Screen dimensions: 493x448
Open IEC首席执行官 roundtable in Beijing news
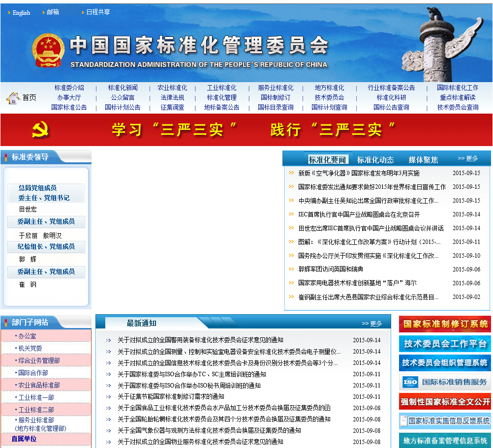359,214
